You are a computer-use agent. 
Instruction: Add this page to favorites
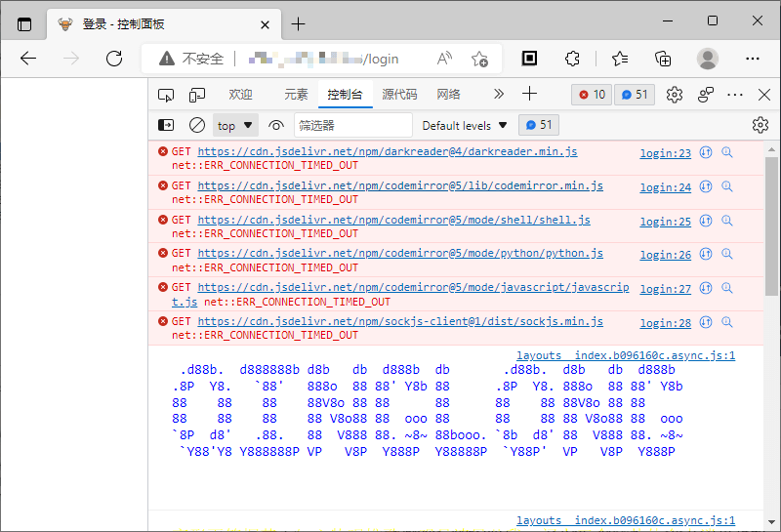(x=479, y=59)
